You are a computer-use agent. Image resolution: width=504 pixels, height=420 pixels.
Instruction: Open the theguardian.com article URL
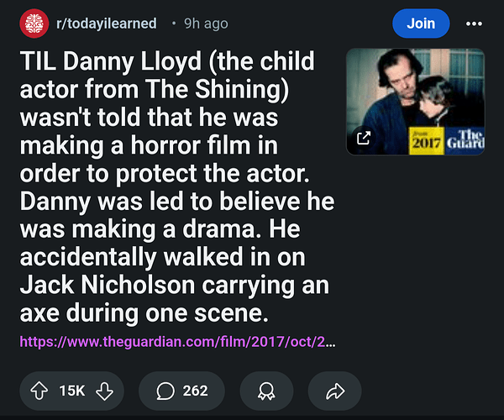[176, 342]
